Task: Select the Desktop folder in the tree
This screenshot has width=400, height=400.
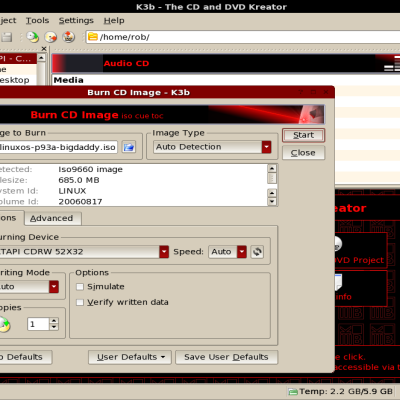Action: click(x=15, y=80)
